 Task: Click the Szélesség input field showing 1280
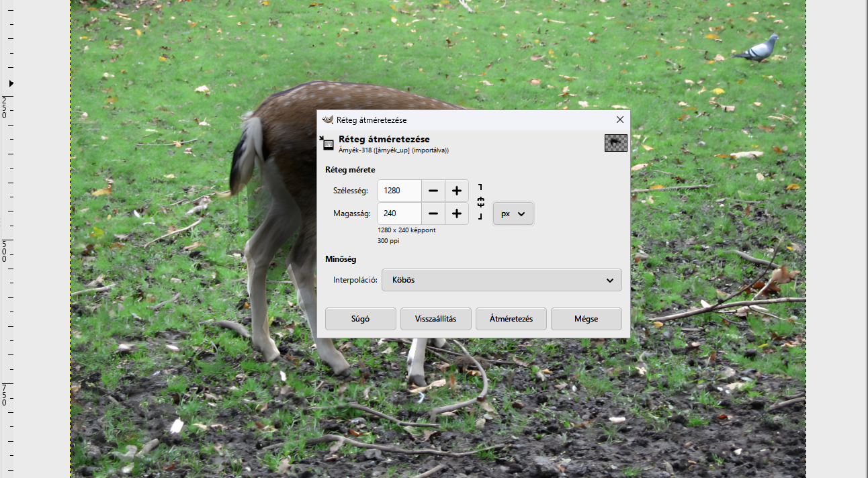tap(400, 191)
